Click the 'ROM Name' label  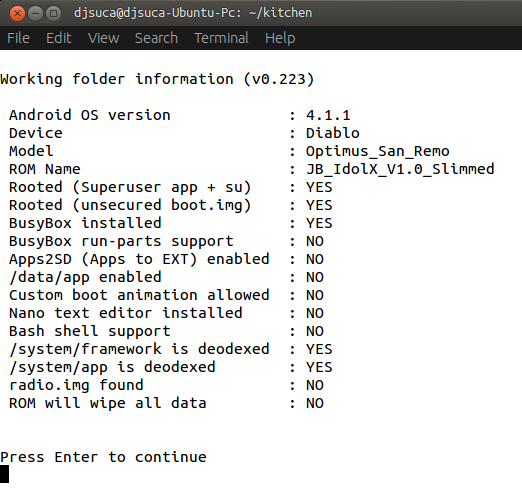tap(45, 169)
